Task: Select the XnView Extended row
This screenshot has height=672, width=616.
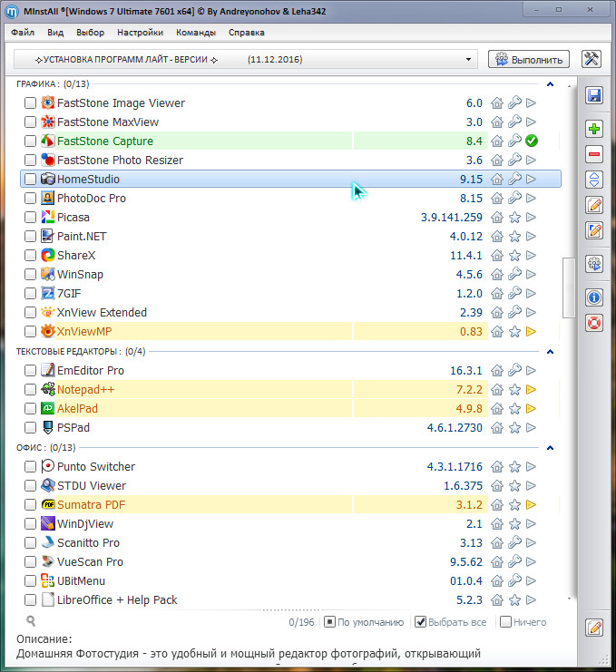Action: tap(290, 313)
